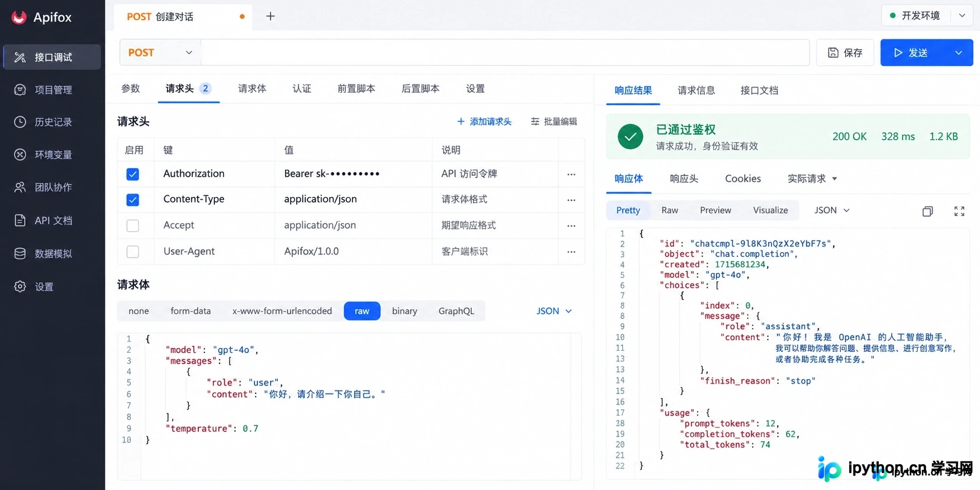Screen dimensions: 980x490
Task: Open the request body JSON format dropdown
Action: [554, 311]
